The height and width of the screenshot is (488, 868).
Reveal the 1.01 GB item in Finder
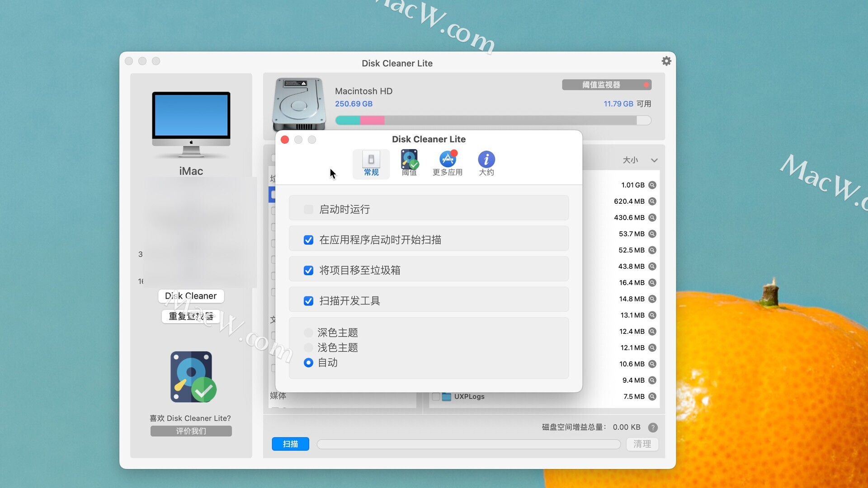point(652,185)
